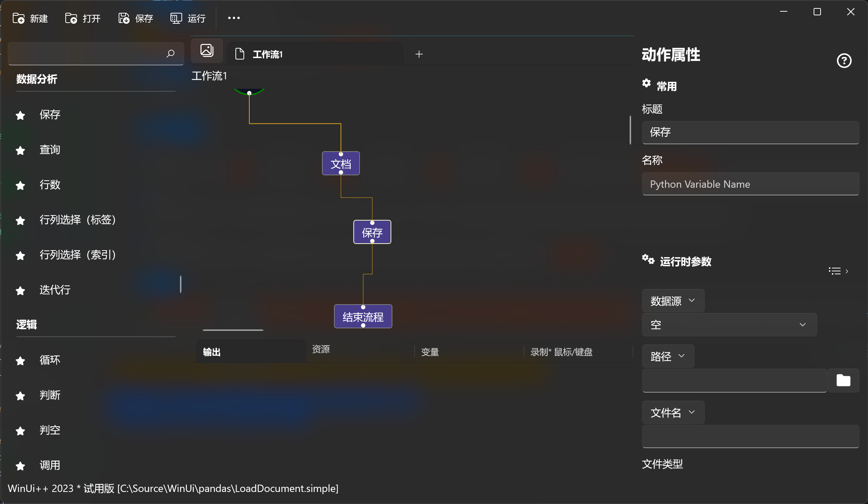The width and height of the screenshot is (868, 504).
Task: Click the search magnifier icon
Action: [170, 54]
